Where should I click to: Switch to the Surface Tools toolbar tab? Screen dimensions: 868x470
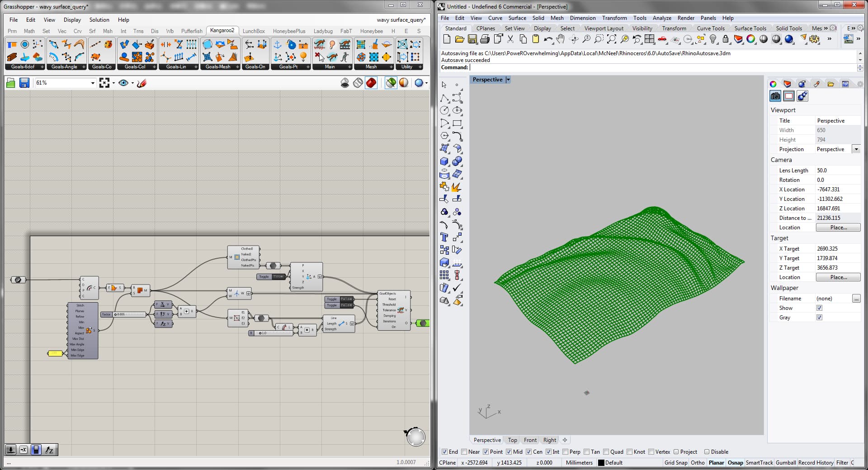click(x=750, y=28)
